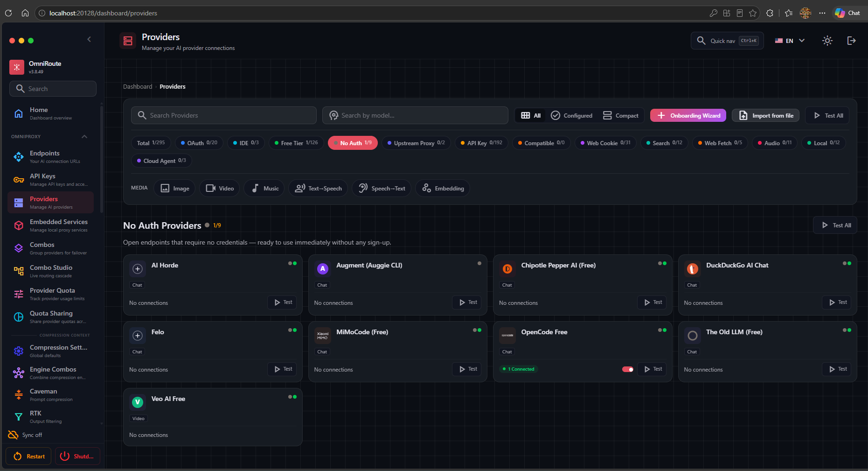
Task: Click the OmniRoute logo icon
Action: coord(17,67)
